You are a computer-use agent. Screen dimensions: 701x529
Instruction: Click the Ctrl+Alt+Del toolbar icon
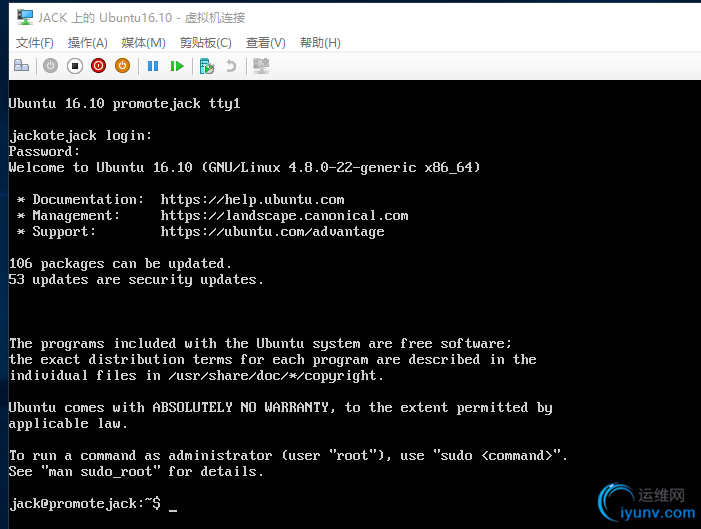click(x=21, y=66)
